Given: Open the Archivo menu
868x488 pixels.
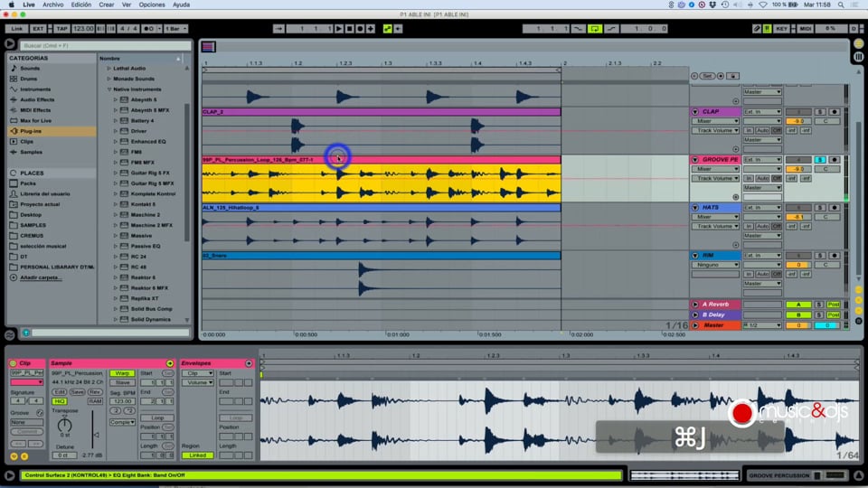Looking at the screenshot, I should (x=53, y=5).
